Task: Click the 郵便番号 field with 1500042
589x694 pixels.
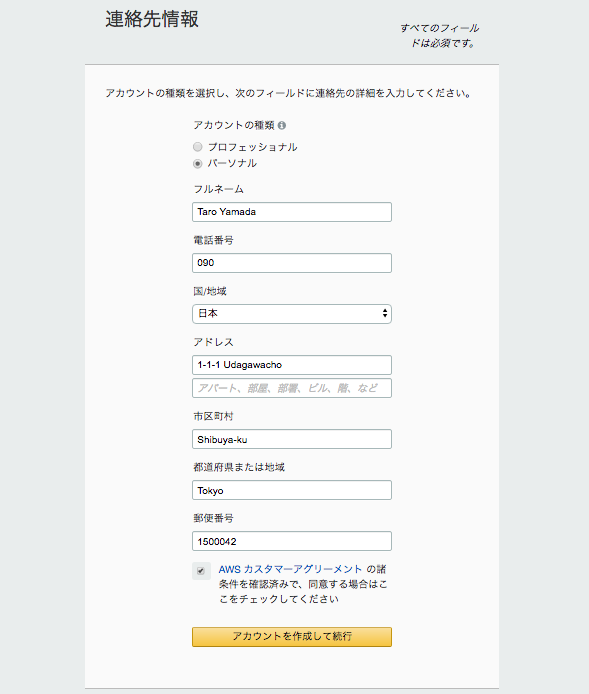Action: [x=292, y=541]
